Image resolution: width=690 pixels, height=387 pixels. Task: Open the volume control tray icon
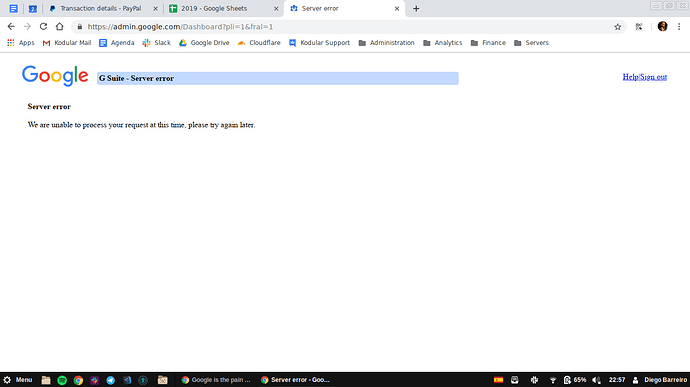click(596, 380)
